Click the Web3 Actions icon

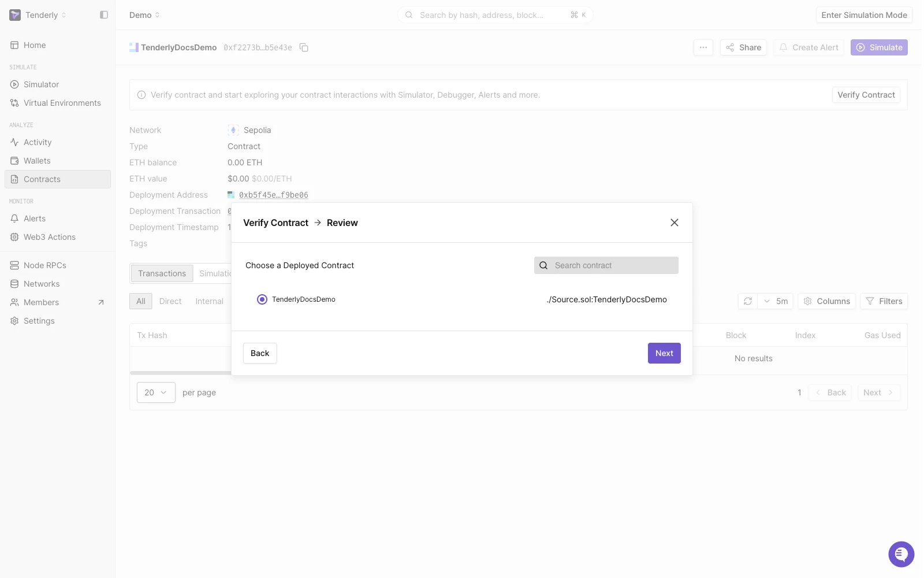pos(14,237)
